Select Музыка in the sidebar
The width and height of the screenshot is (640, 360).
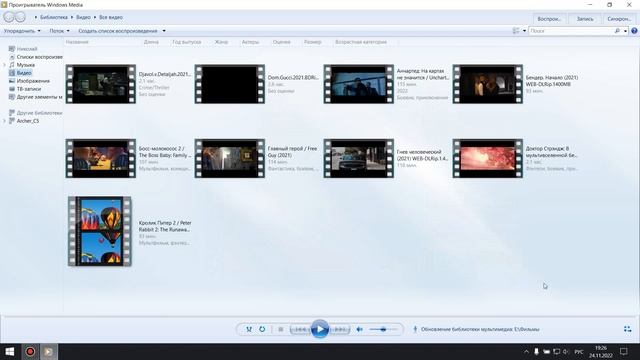[x=22, y=65]
